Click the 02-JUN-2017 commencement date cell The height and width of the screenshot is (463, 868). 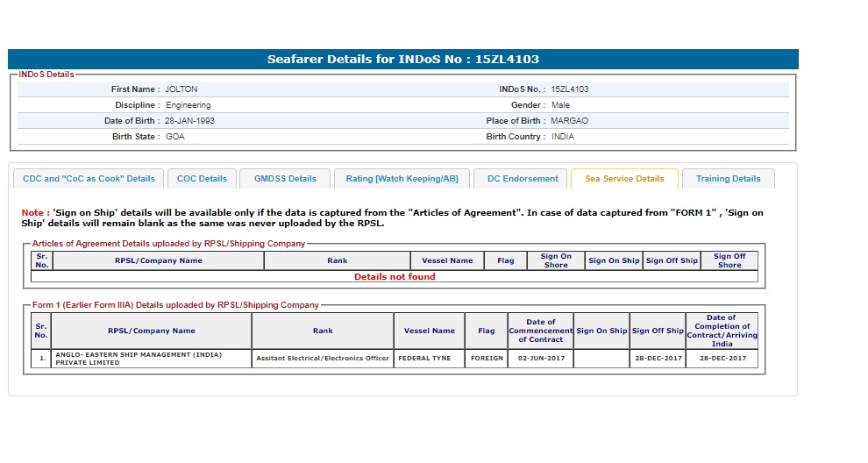coord(541,359)
